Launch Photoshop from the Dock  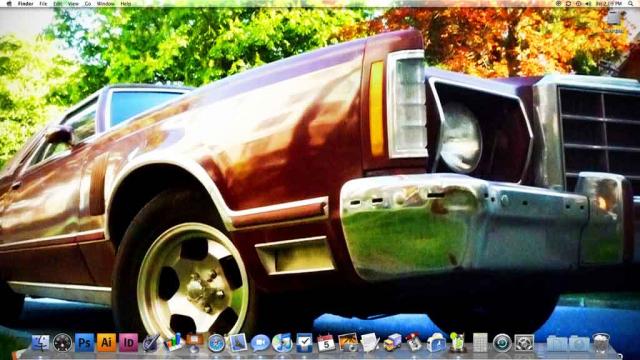pos(84,343)
